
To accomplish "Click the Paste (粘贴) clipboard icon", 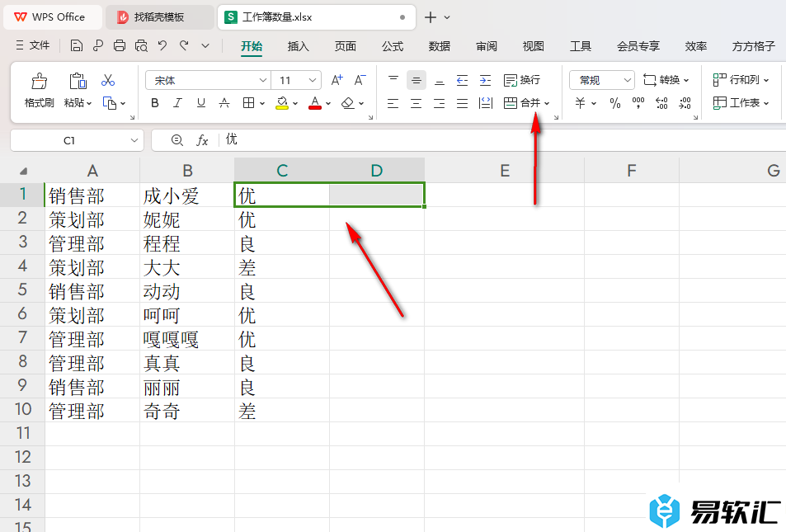I will [x=78, y=81].
